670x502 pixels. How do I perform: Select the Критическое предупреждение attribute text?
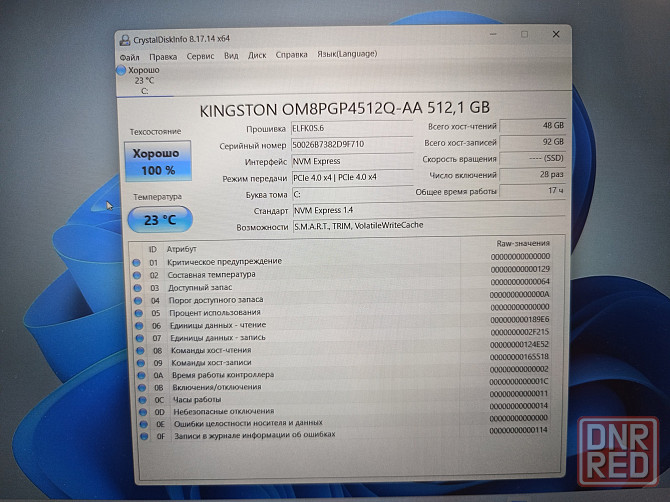(x=225, y=261)
